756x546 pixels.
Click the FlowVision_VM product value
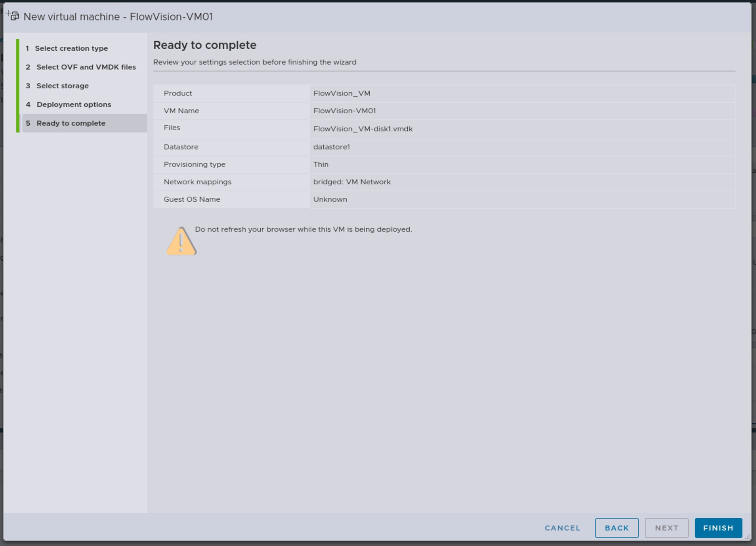[342, 94]
